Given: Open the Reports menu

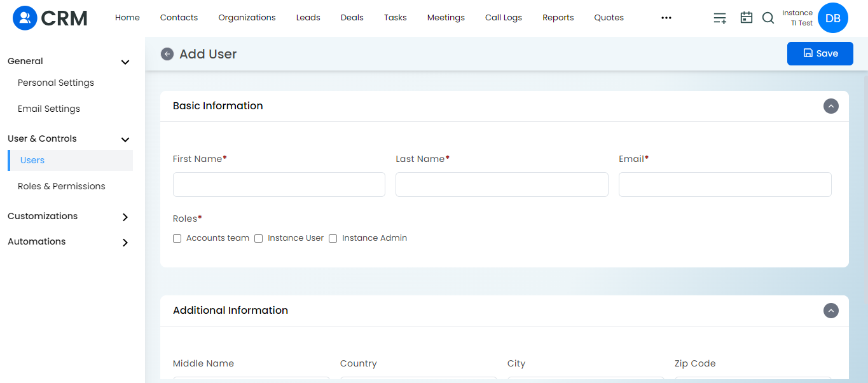Looking at the screenshot, I should click(x=558, y=18).
